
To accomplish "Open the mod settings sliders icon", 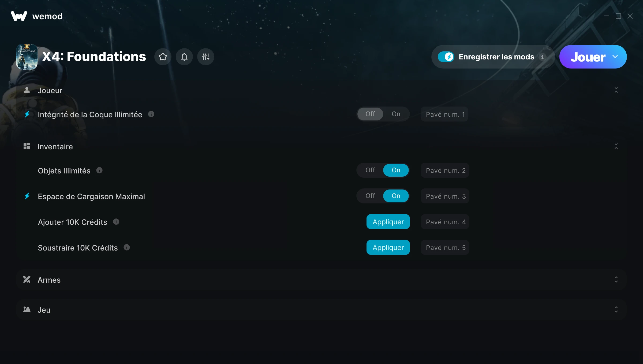I will point(205,57).
